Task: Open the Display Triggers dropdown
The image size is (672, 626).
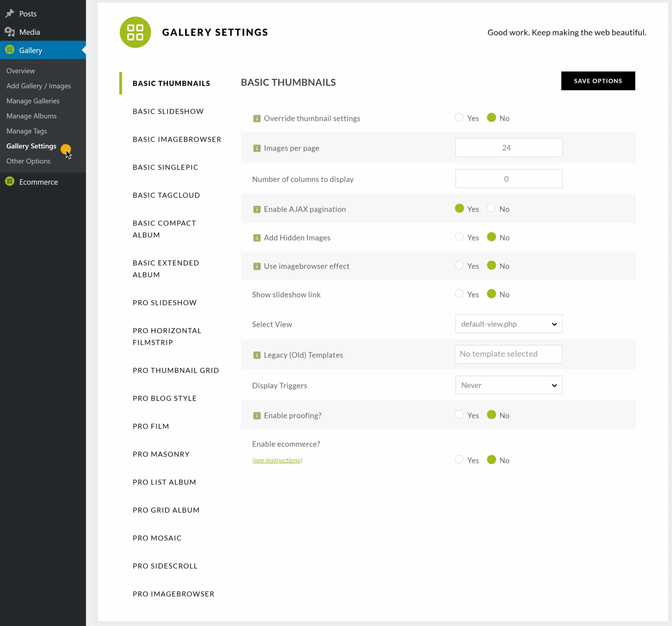Action: point(509,385)
